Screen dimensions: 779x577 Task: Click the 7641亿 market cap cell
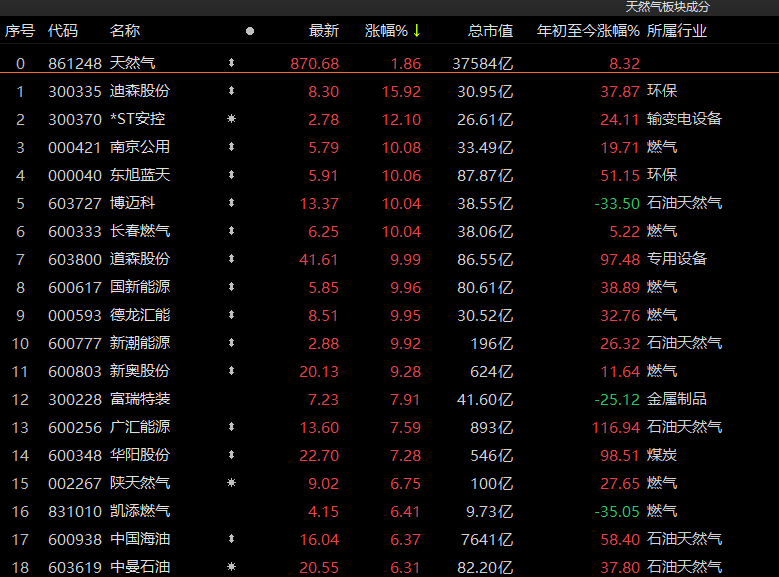point(487,539)
